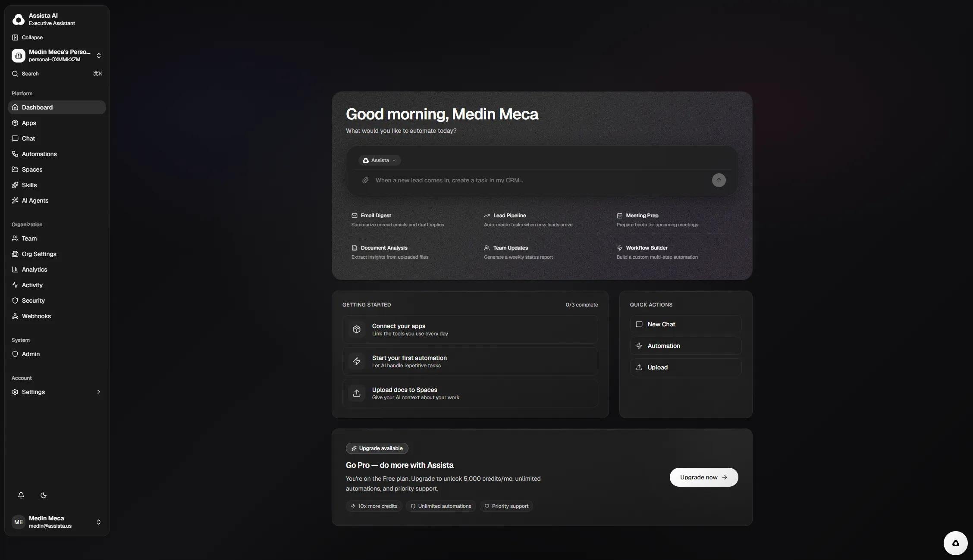This screenshot has width=973, height=560.
Task: Click the Connect your apps cube icon
Action: (357, 329)
